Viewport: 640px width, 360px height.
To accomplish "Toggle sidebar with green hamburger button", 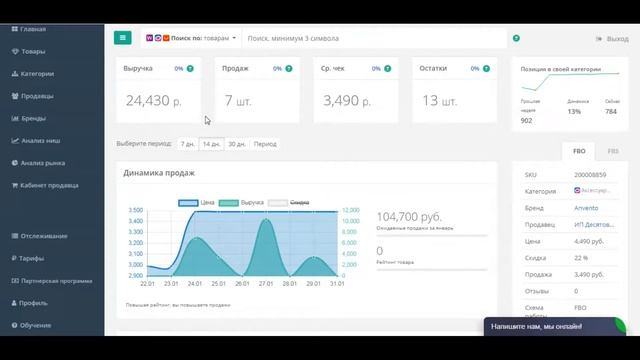I will (x=122, y=38).
